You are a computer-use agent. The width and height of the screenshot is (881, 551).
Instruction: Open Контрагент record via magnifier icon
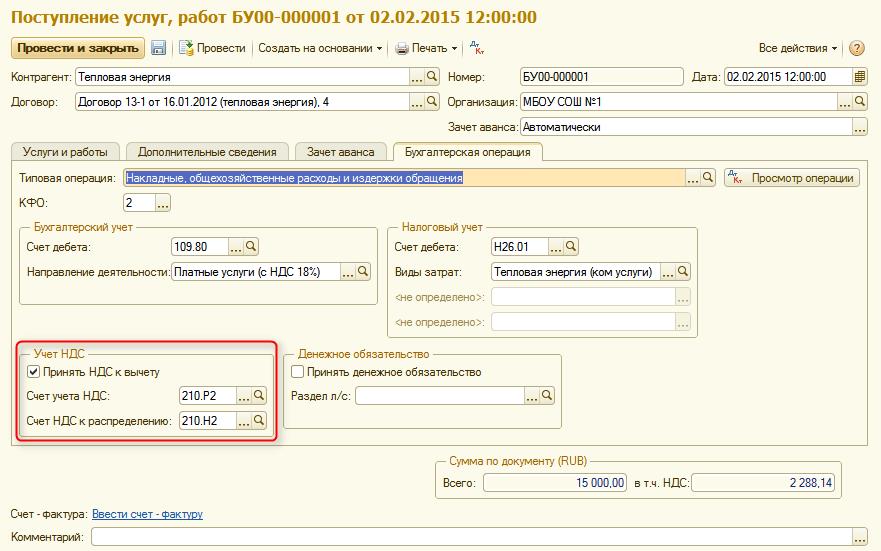tap(432, 77)
